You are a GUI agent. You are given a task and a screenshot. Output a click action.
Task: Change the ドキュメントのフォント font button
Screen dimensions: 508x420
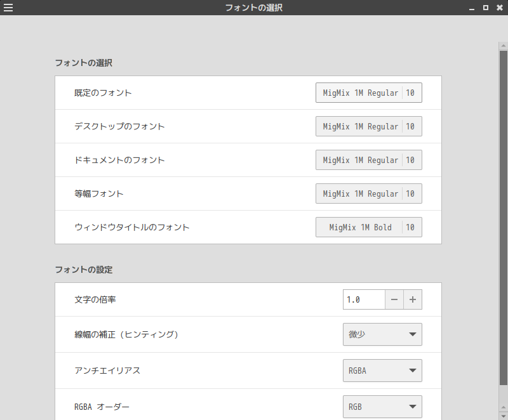tap(369, 160)
